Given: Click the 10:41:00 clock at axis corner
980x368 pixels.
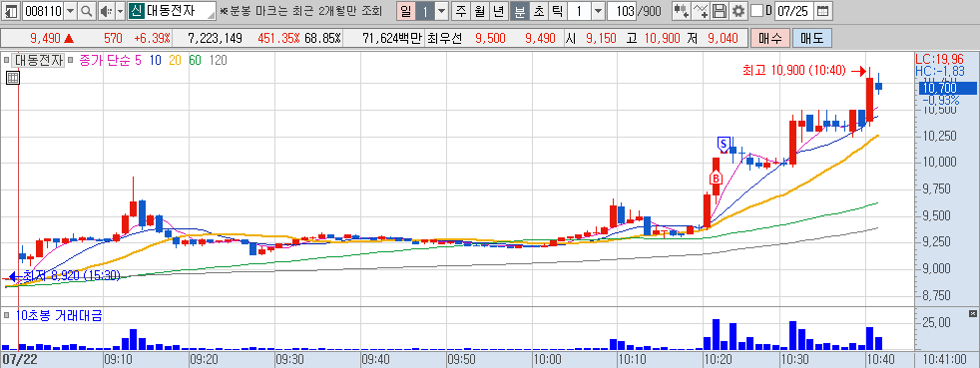Looking at the screenshot, I should click(x=946, y=360).
